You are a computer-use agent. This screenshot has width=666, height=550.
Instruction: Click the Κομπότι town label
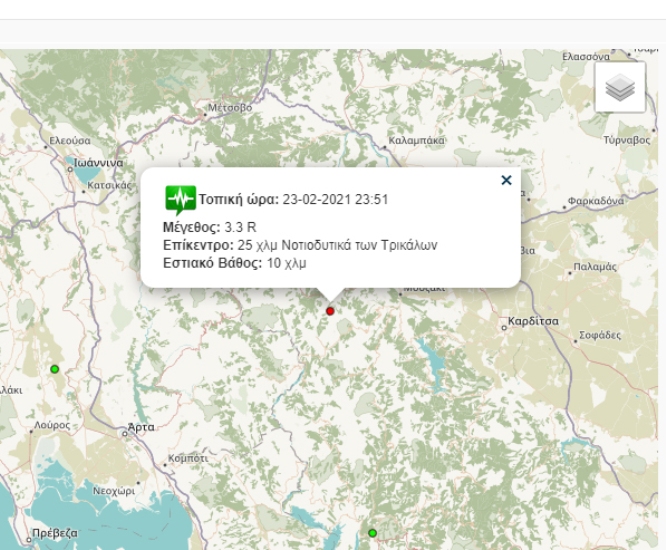pyautogui.click(x=188, y=457)
